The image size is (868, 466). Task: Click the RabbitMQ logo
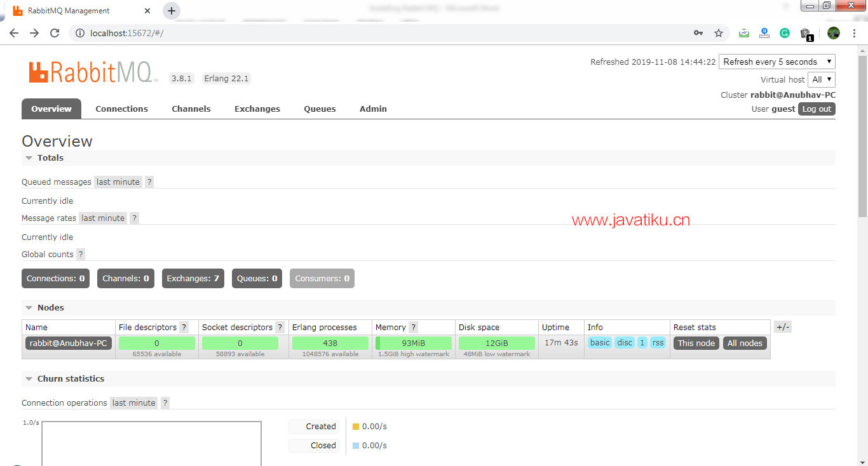click(93, 72)
